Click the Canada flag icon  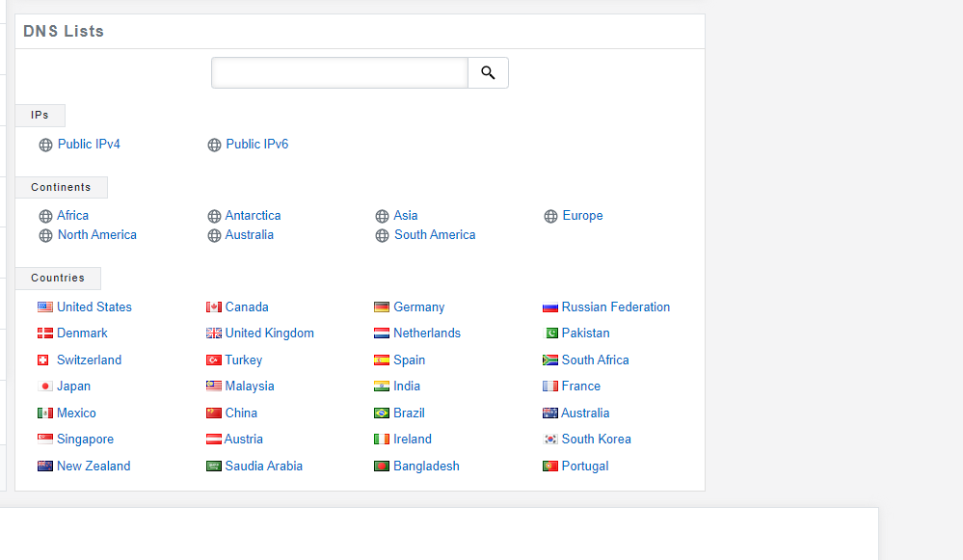tap(214, 307)
